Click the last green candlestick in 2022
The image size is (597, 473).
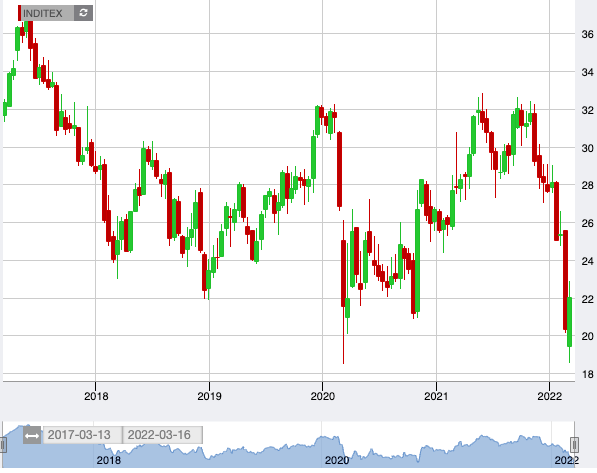tap(570, 322)
